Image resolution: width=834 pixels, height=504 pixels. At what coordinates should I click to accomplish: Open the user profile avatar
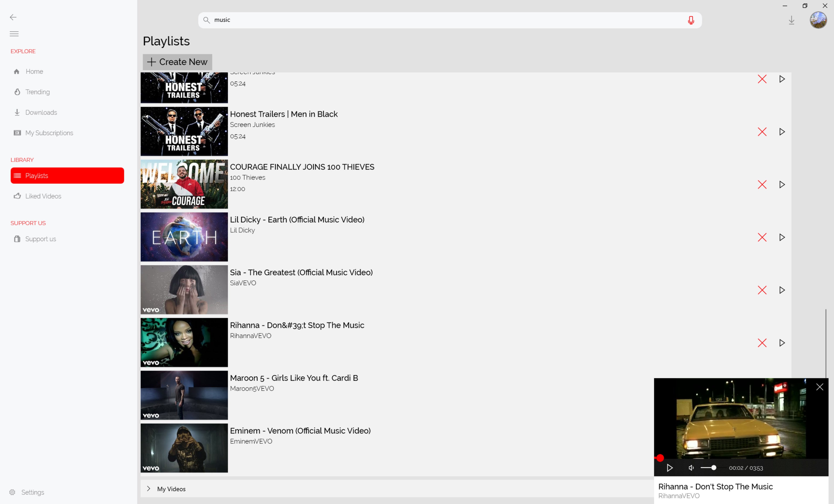[x=818, y=20]
